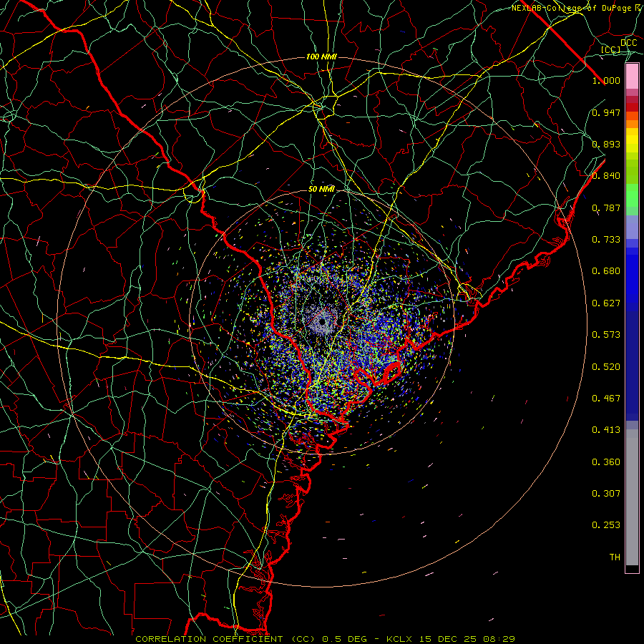Click the black radar site dot inside the gray cluster
Screen dimensions: 644x644
pos(322,321)
